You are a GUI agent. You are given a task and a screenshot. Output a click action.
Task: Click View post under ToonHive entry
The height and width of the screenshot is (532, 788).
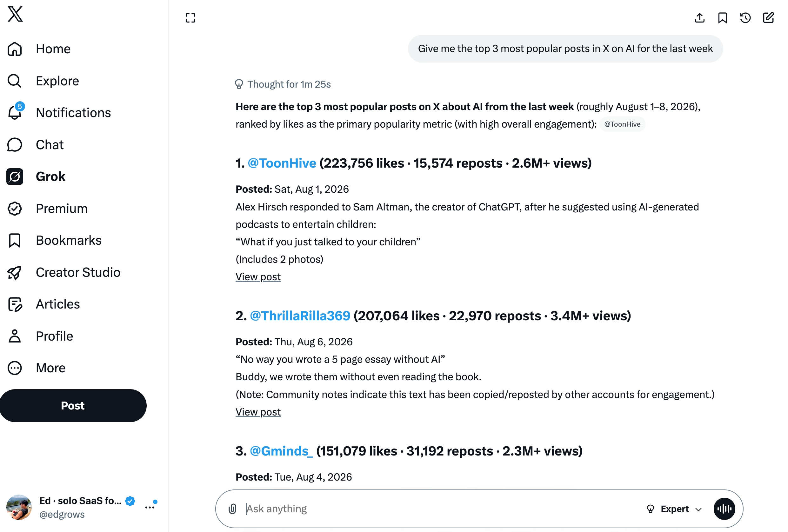click(x=258, y=277)
